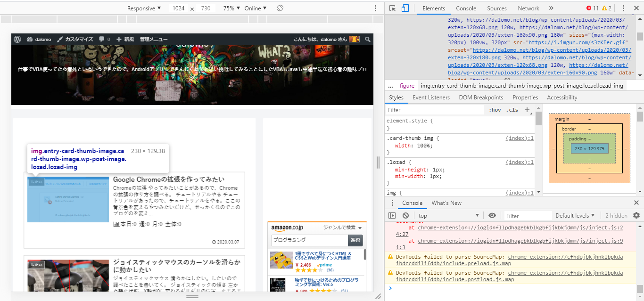Screen dimensions: 644x301
Task: Select the Console drawer tab
Action: point(412,203)
